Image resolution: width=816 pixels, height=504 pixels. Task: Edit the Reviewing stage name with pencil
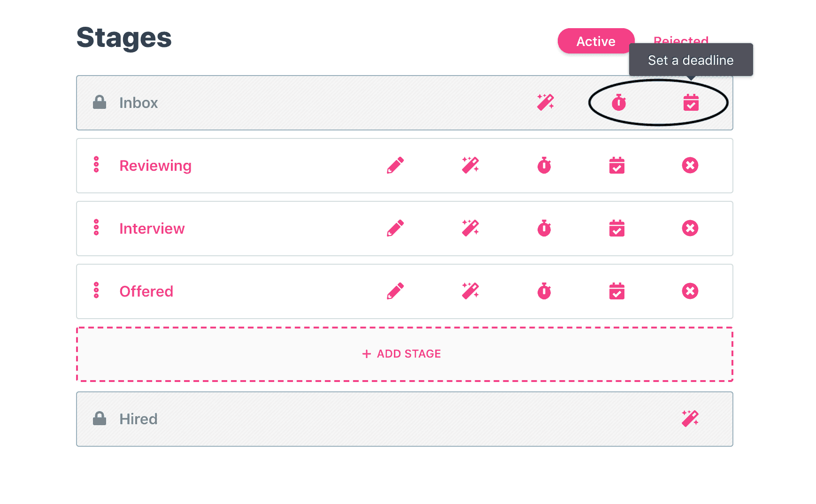(395, 165)
